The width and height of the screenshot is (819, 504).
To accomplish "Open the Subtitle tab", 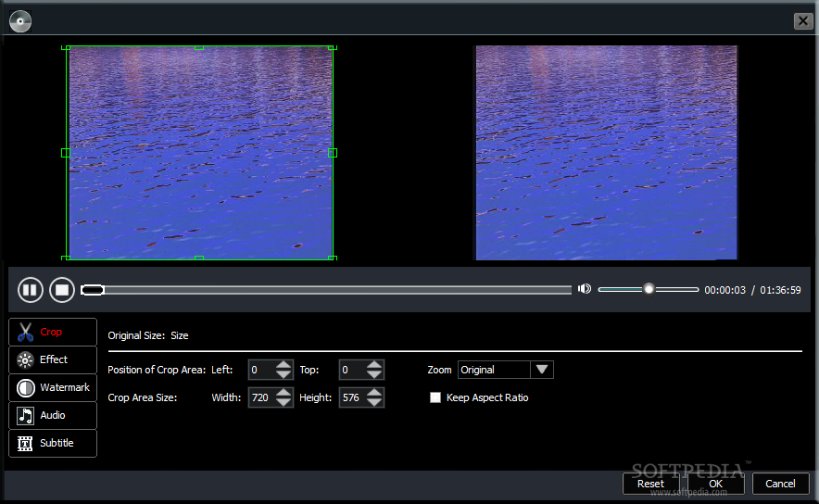I will point(53,443).
